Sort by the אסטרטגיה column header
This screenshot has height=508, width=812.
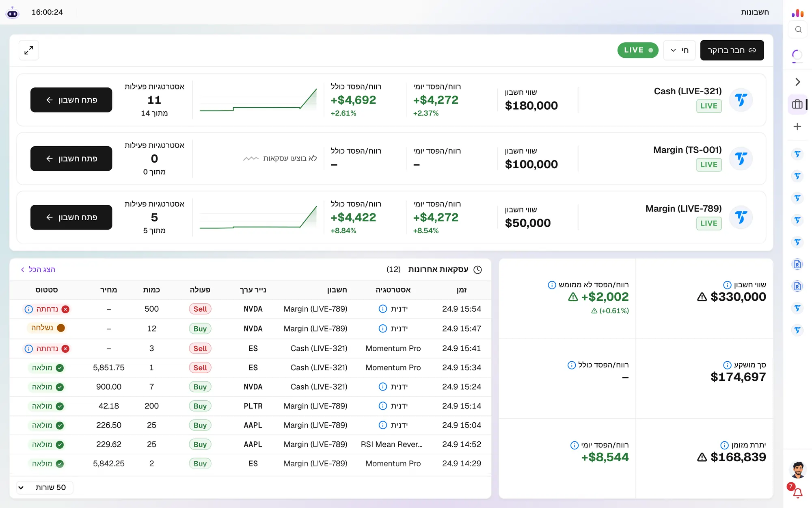393,290
